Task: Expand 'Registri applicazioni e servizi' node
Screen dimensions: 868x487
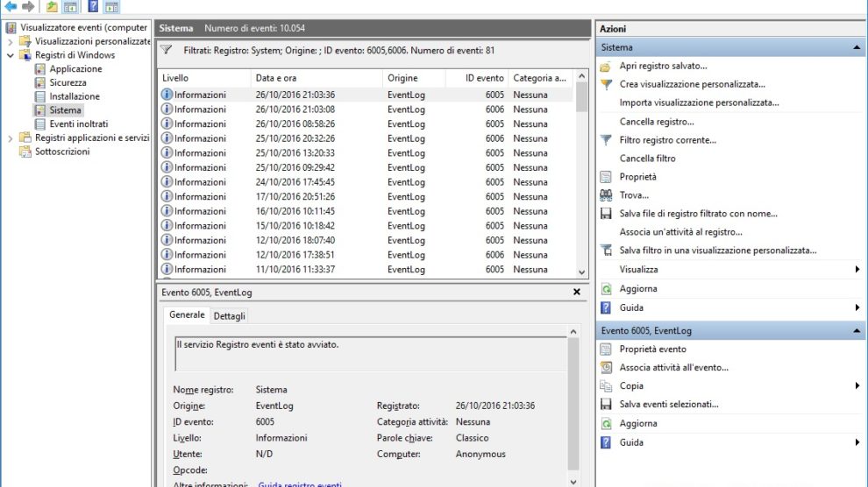Action: (11, 138)
